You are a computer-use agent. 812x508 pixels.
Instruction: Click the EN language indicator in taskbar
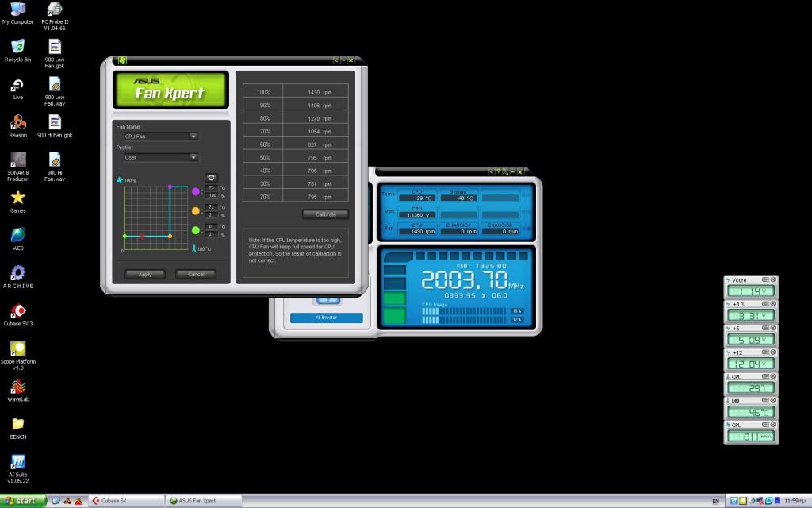[716, 502]
